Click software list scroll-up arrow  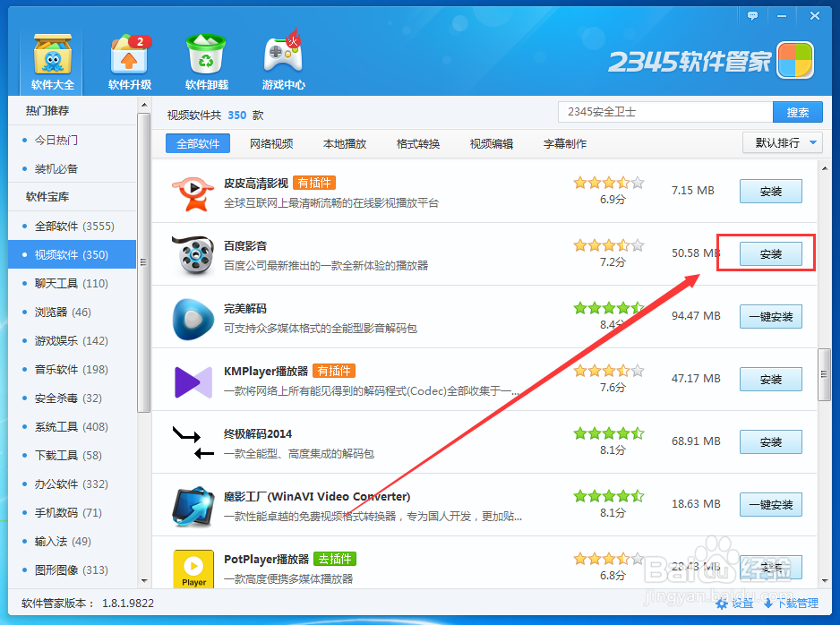pos(825,168)
